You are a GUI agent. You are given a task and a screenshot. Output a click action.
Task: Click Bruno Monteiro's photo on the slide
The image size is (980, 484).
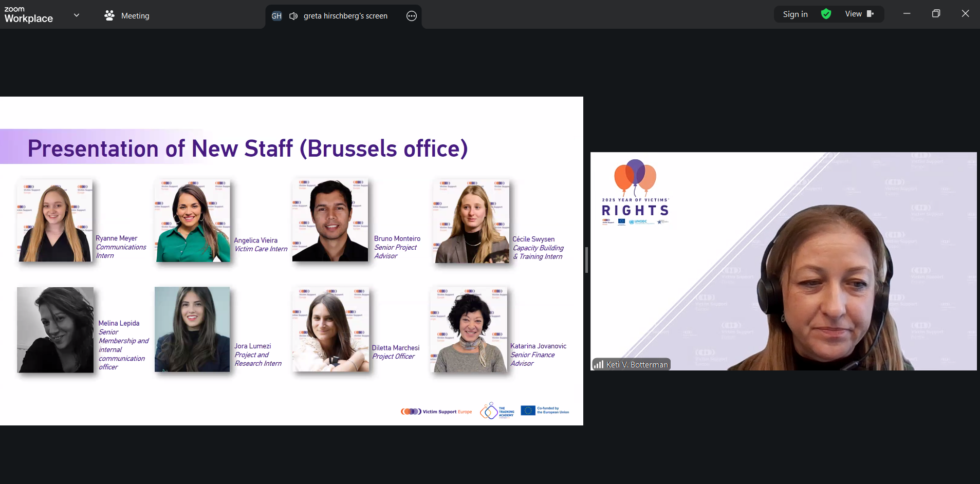pyautogui.click(x=330, y=220)
